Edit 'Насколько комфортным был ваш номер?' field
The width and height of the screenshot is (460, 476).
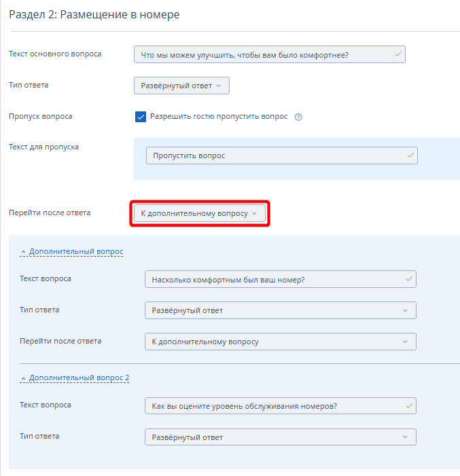point(272,279)
